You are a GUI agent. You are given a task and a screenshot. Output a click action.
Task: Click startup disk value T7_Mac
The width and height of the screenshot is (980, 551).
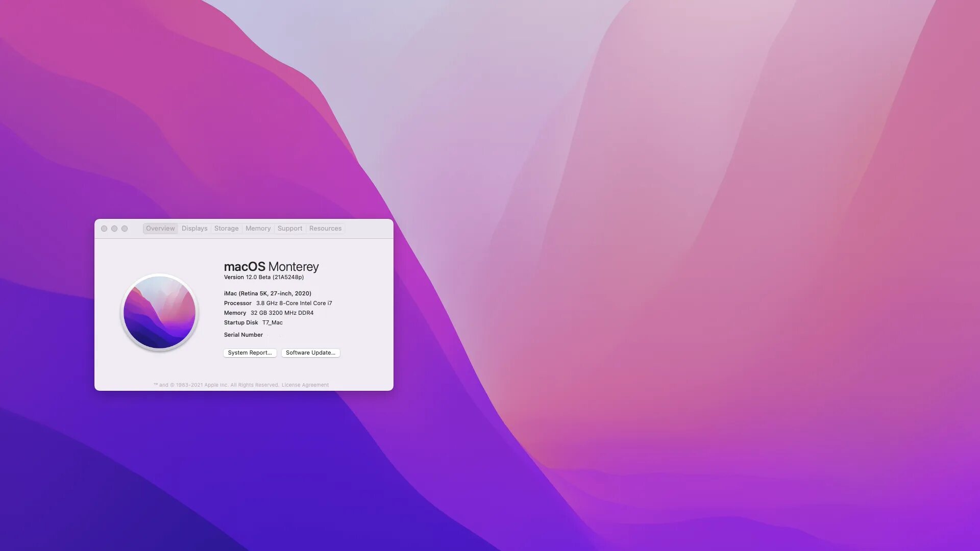(273, 322)
